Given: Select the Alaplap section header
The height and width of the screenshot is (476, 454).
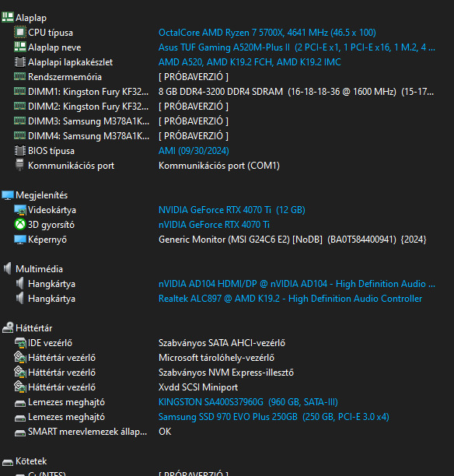Looking at the screenshot, I should point(31,18).
